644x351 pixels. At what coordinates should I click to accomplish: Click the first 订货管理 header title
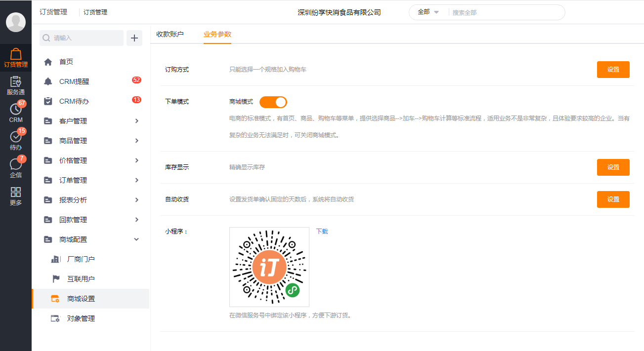tap(53, 12)
